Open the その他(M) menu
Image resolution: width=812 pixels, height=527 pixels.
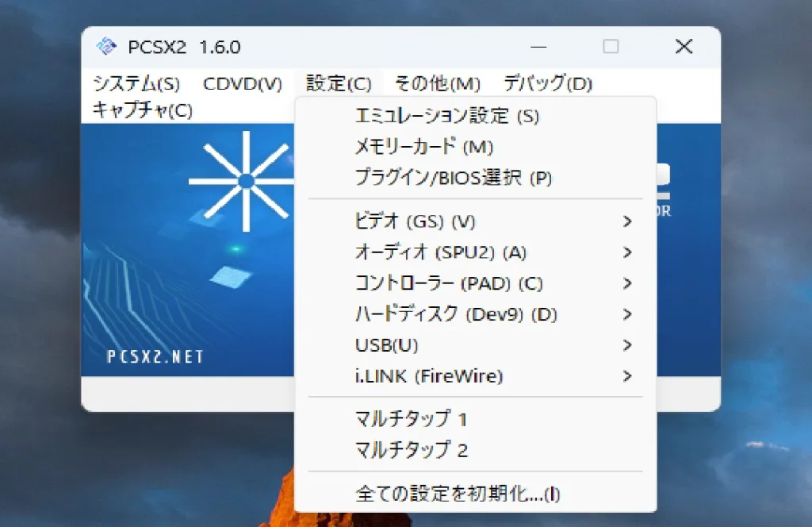tap(438, 83)
